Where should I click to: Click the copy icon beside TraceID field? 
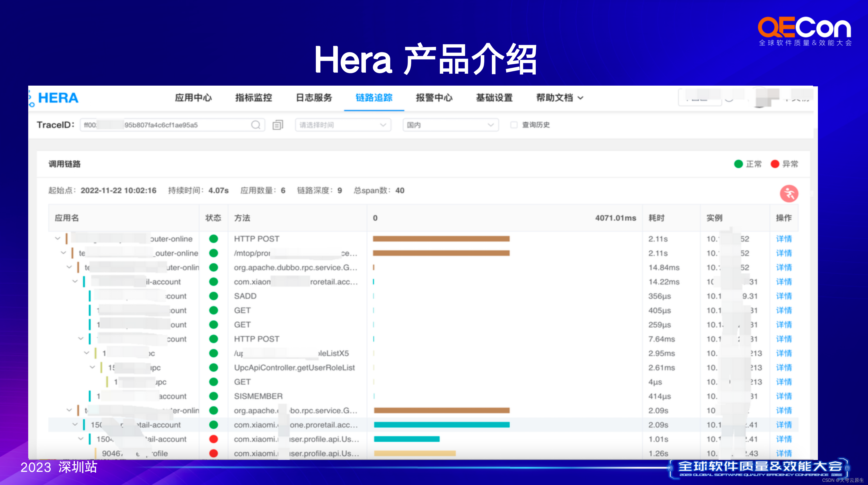[x=278, y=125]
